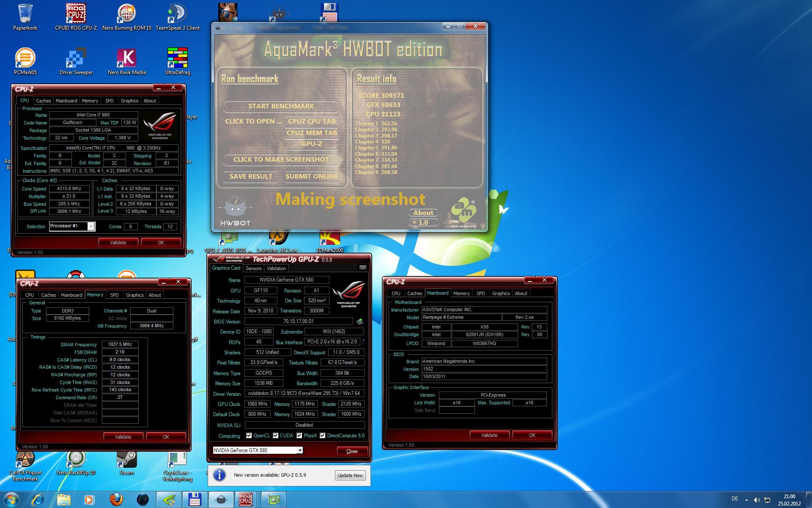Click the DE language indicator in taskbar
This screenshot has height=508, width=812.
(735, 499)
